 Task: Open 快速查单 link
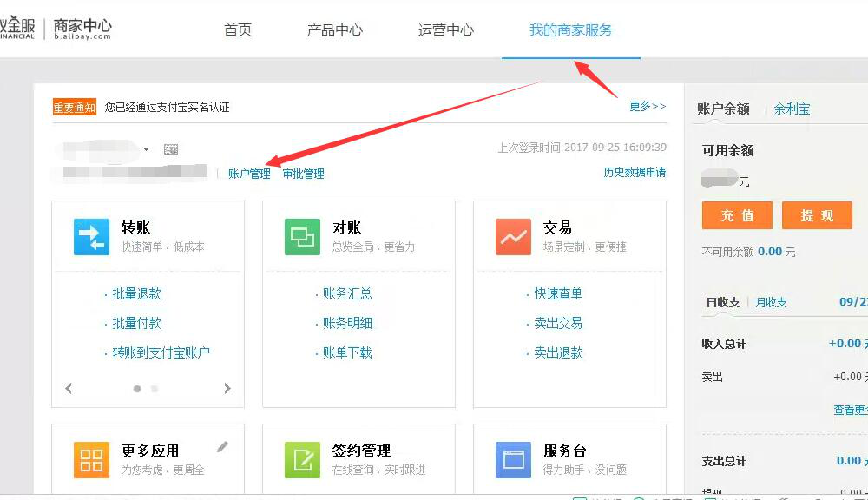558,293
